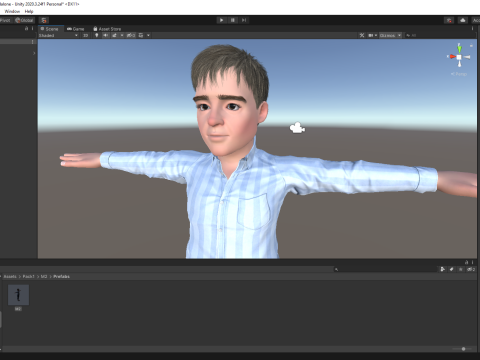Screen dimensions: 480x360
Task: Open the Collab status icon
Action: coord(449,20)
